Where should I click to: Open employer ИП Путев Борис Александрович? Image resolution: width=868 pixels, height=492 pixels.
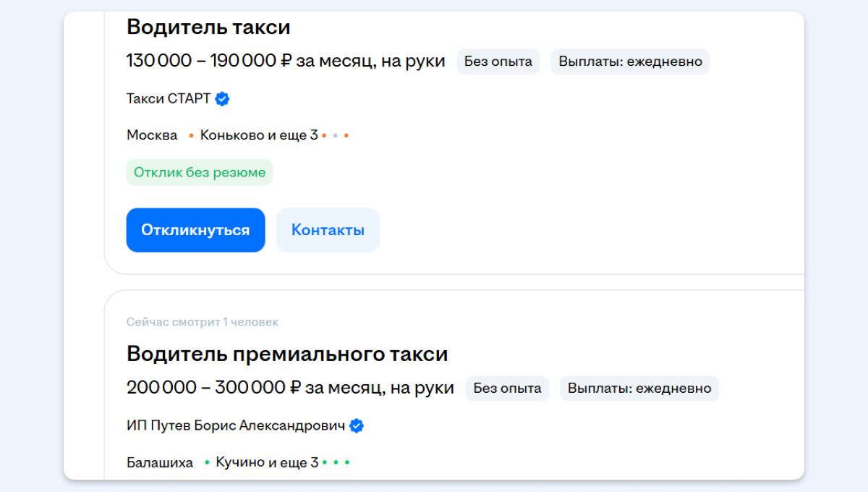pyautogui.click(x=235, y=425)
